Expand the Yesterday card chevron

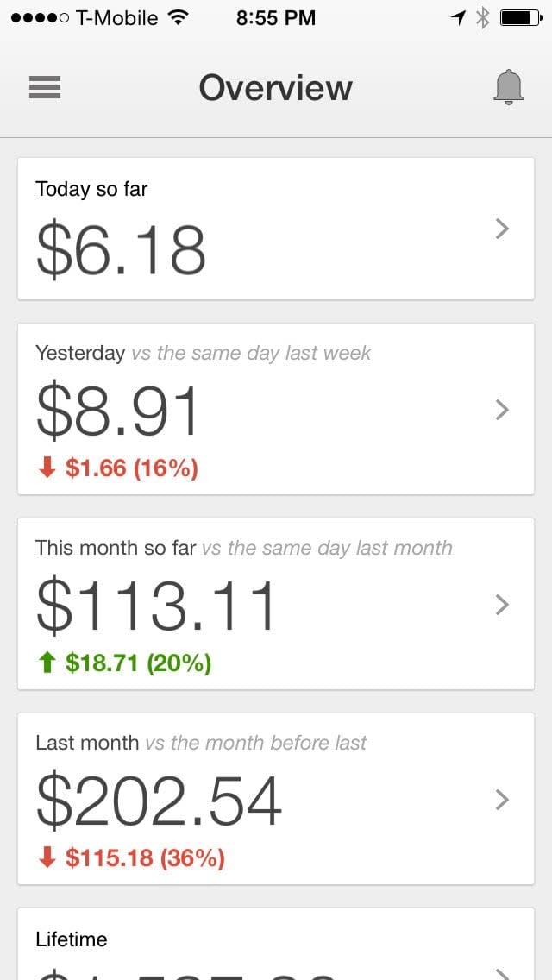pos(503,410)
